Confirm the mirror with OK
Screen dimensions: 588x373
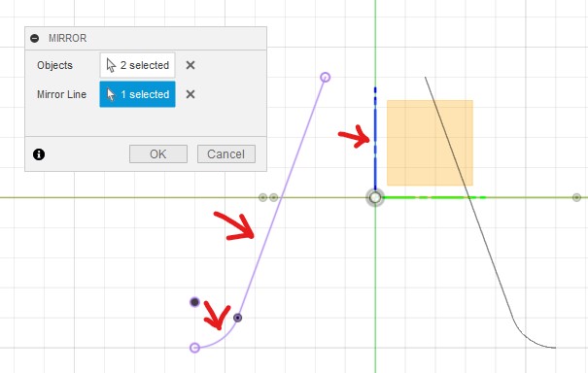point(158,154)
